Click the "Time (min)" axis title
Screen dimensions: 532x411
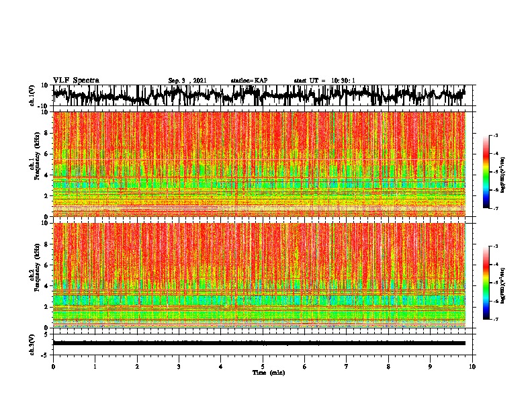click(269, 373)
